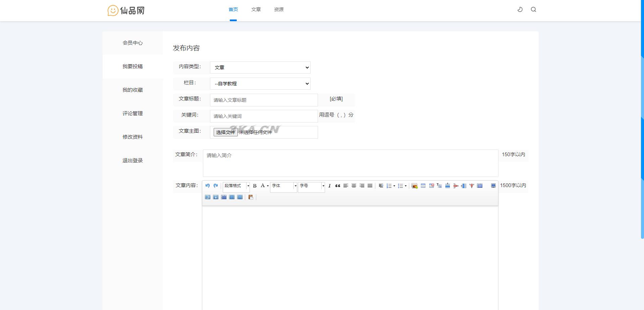Open the 内容类型 dropdown showing 文章
This screenshot has width=644, height=310.
pos(260,68)
